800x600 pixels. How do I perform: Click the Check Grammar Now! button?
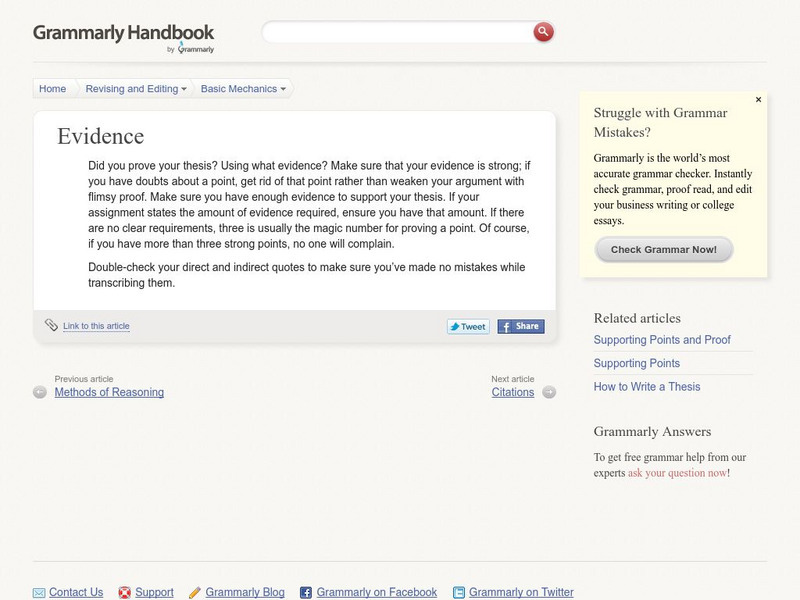664,249
